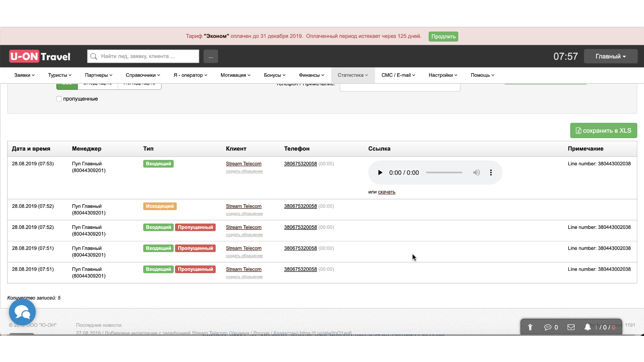
Task: Click the person icon in bottom bar
Action: point(530,327)
